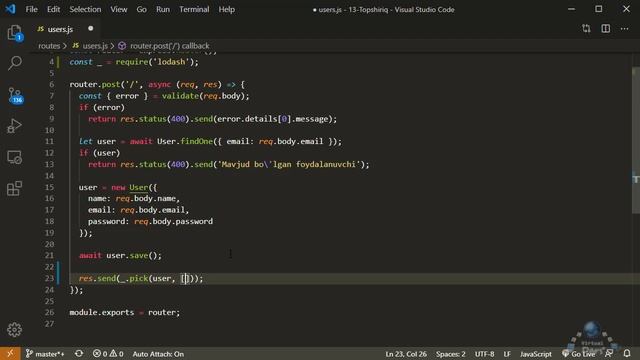Open the File menu
Image resolution: width=640 pixels, height=360 pixels.
click(31, 9)
